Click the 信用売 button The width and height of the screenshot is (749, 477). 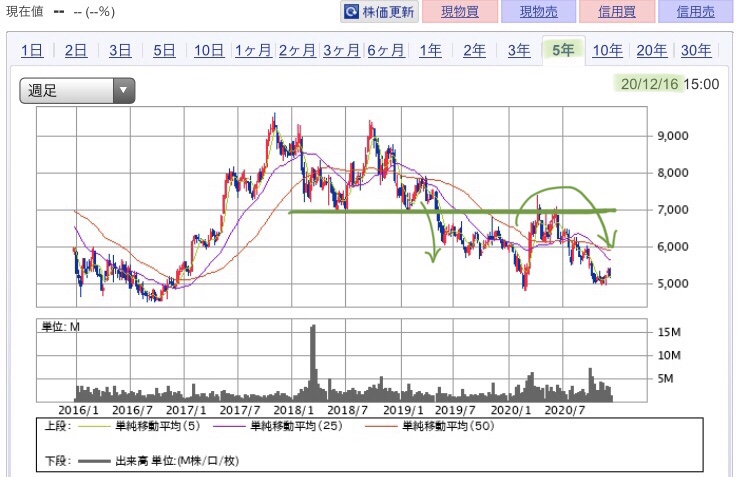(x=696, y=11)
